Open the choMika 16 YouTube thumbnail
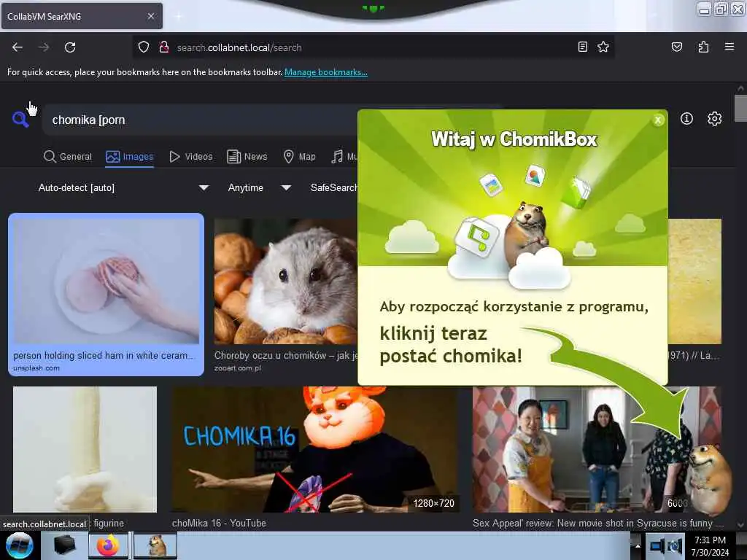 [x=315, y=449]
